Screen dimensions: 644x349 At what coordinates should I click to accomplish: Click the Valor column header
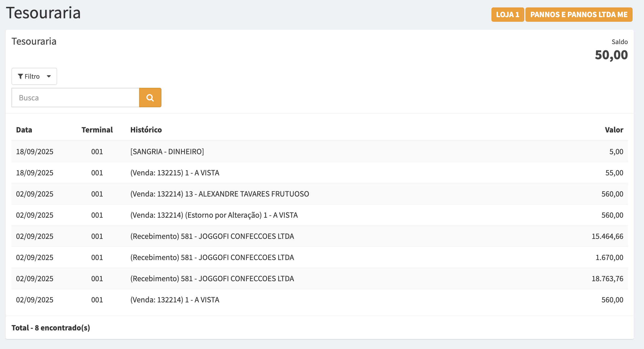(x=614, y=130)
